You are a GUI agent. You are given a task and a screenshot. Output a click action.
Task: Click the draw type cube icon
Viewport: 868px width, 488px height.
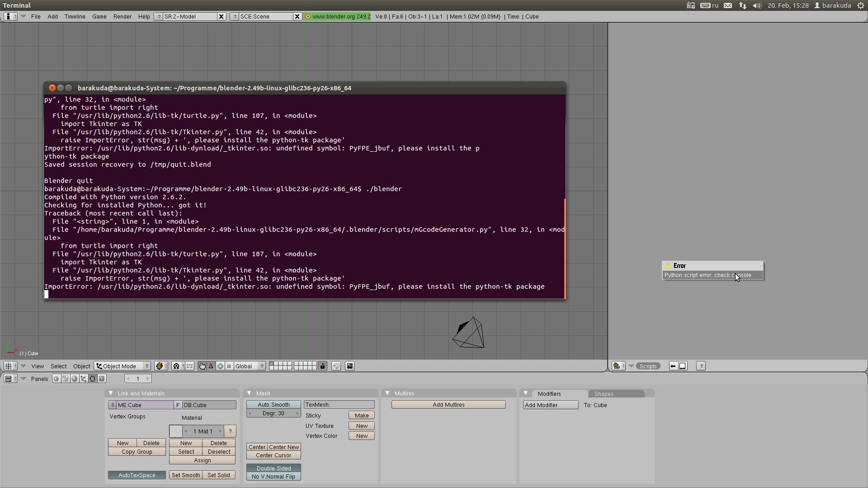(x=159, y=366)
